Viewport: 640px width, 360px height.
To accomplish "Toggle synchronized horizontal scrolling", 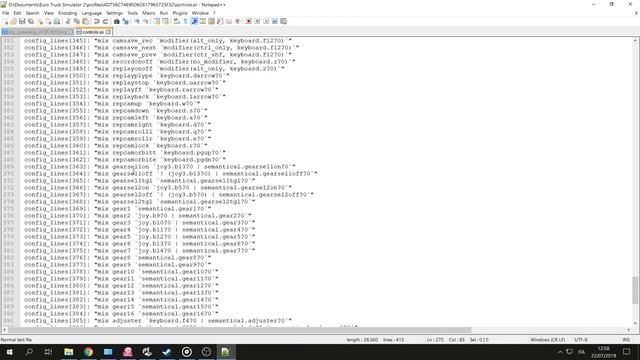I will pyautogui.click(x=165, y=21).
